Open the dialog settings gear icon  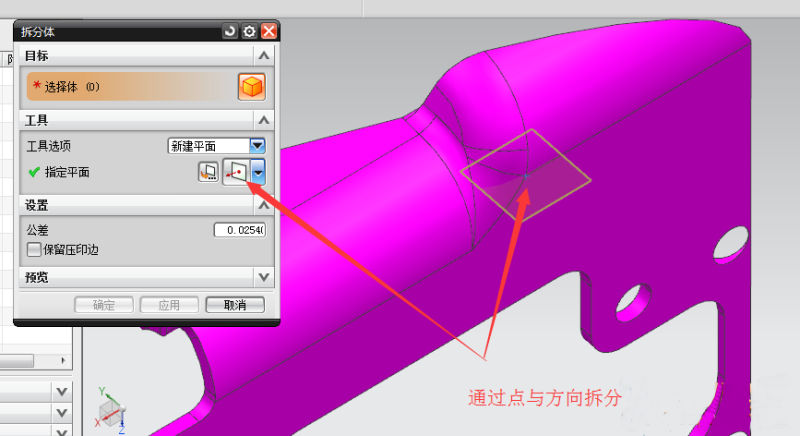coord(249,32)
